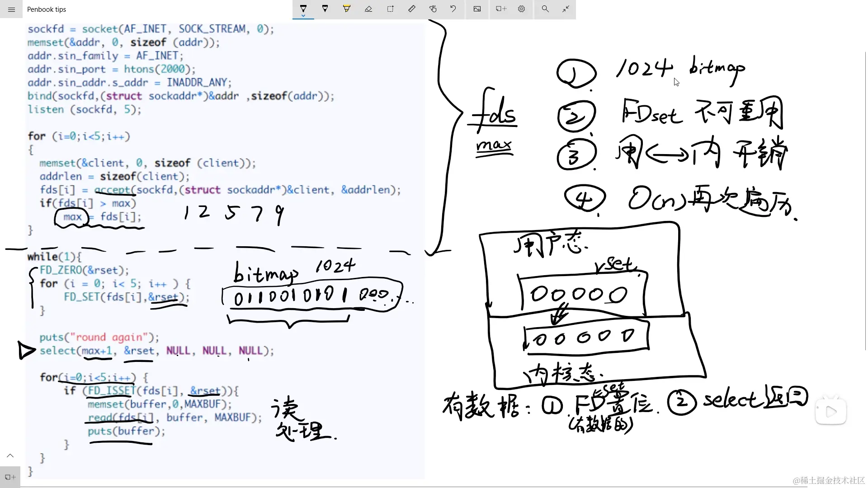Screen dimensions: 868x488
Task: Exit full screen with collapse arrows
Action: (x=566, y=9)
